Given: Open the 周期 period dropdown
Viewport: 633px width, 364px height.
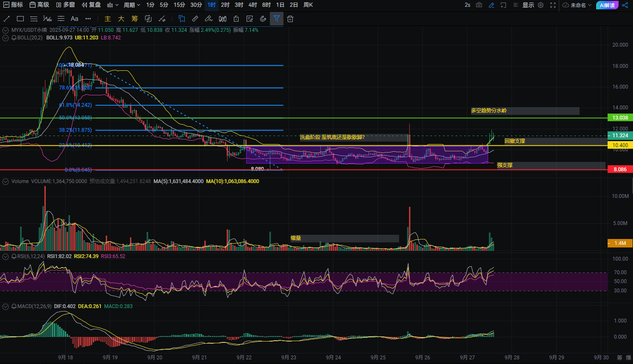Looking at the screenshot, I should 132,5.
